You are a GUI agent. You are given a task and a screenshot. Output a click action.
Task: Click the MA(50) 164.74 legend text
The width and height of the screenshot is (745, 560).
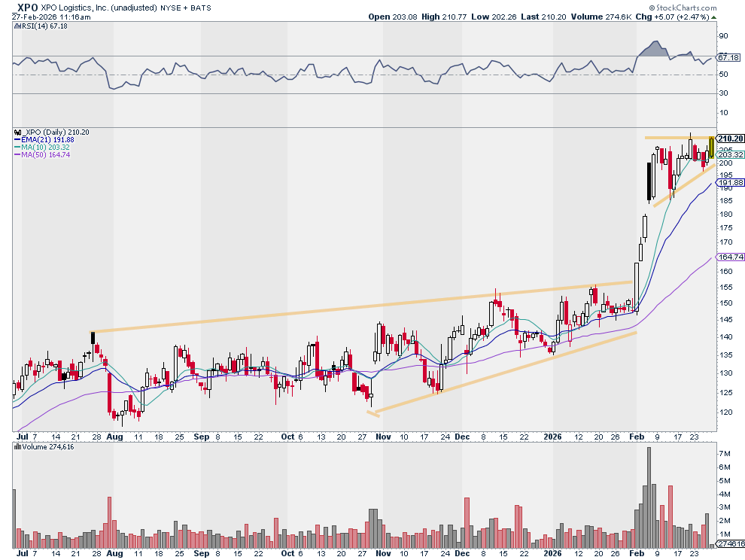point(46,155)
